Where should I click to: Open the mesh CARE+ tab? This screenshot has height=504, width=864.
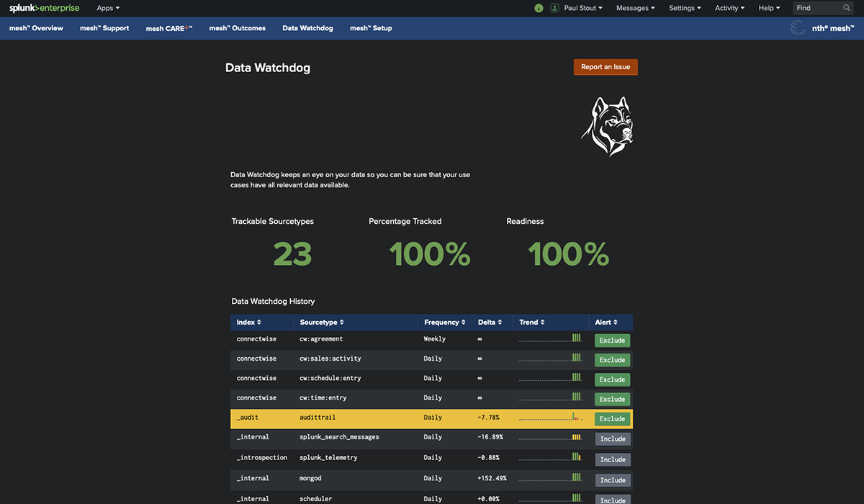tap(169, 28)
